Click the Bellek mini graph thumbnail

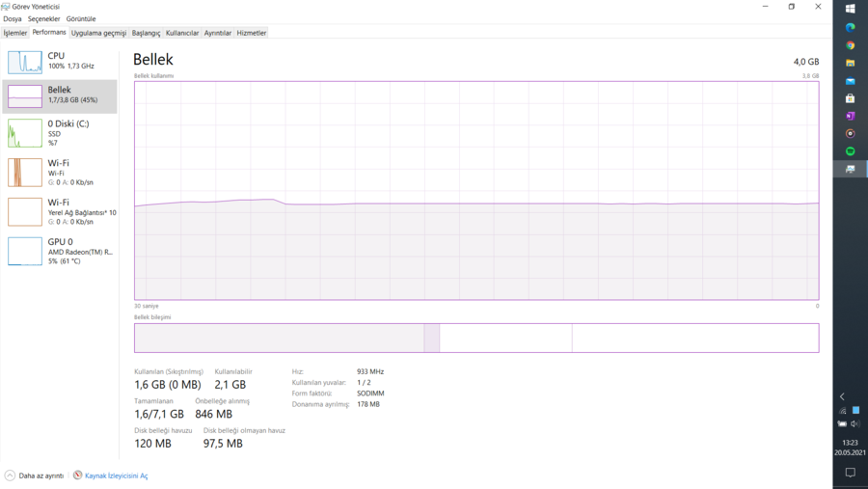point(25,96)
